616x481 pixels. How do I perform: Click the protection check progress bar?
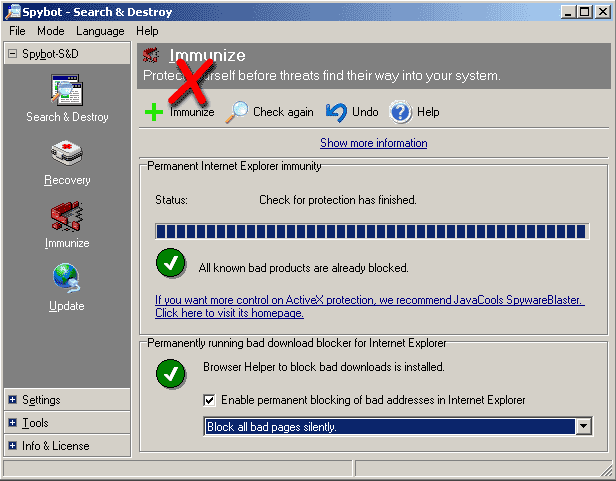pyautogui.click(x=372, y=232)
